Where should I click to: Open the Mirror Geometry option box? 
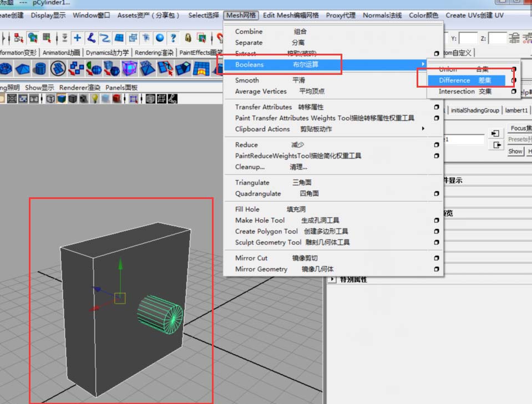click(x=437, y=269)
